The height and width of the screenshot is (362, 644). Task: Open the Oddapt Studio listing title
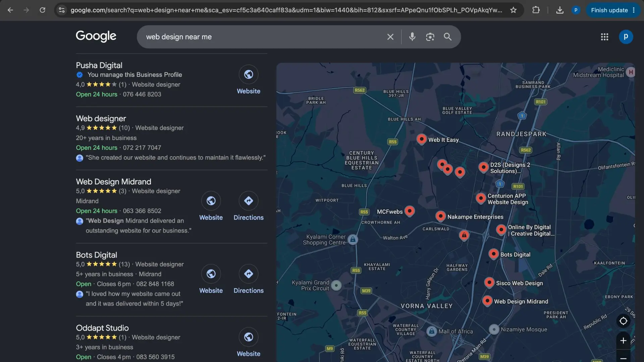click(102, 328)
